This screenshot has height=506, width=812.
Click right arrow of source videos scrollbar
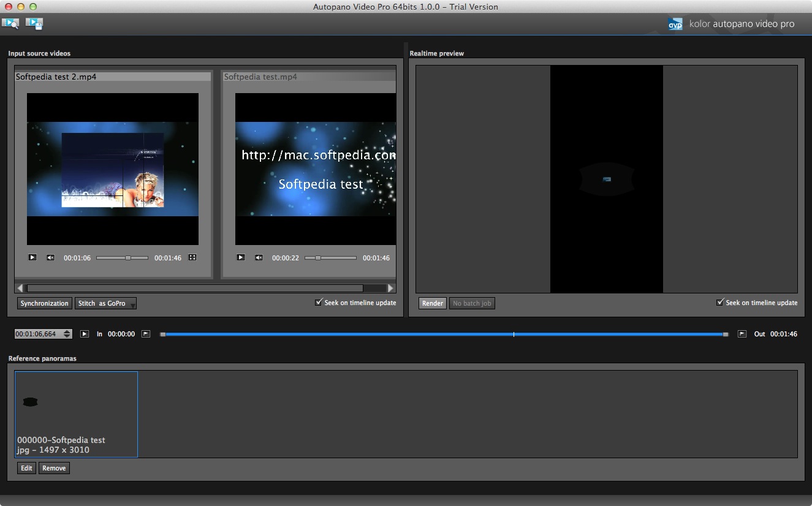pyautogui.click(x=391, y=288)
